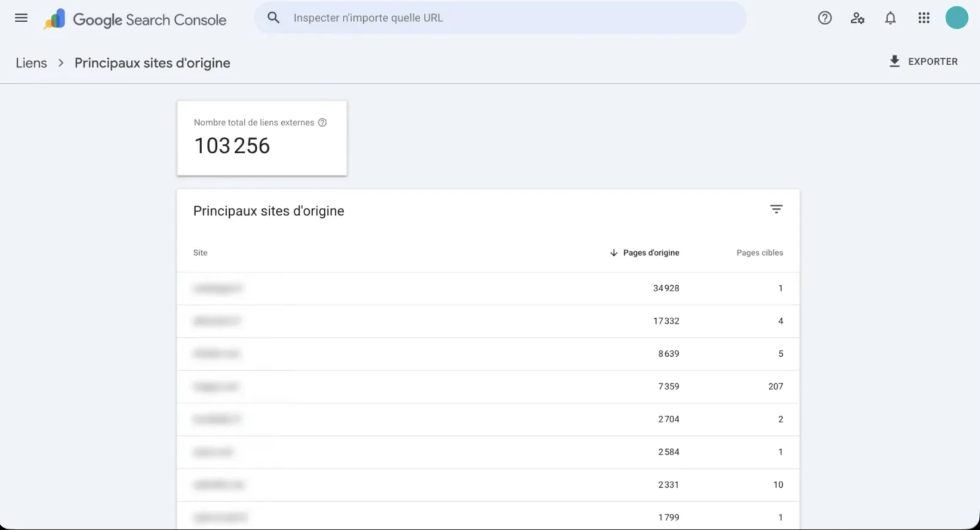The width and height of the screenshot is (980, 530).
Task: Click the Nombre total de liens externes label
Action: click(254, 122)
